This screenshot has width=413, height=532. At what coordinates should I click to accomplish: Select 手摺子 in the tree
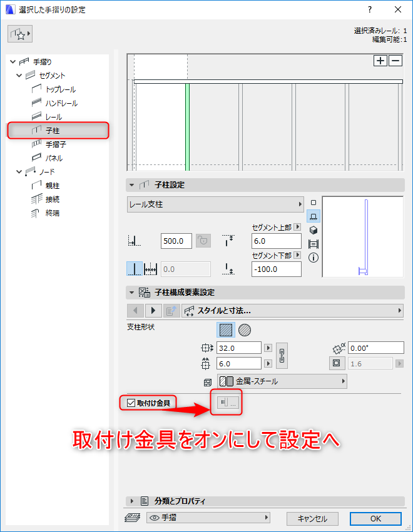(x=56, y=144)
